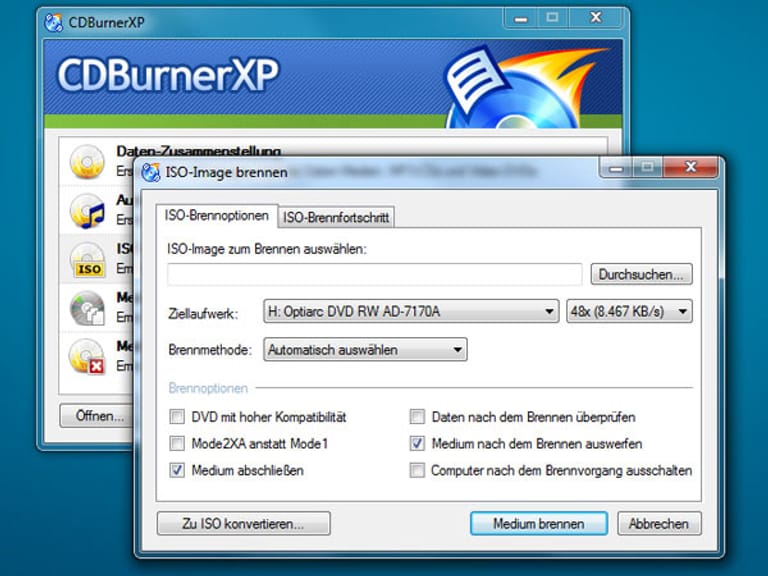
Task: Enable Computer nach dem Brennvorgang ausschalten
Action: 417,470
